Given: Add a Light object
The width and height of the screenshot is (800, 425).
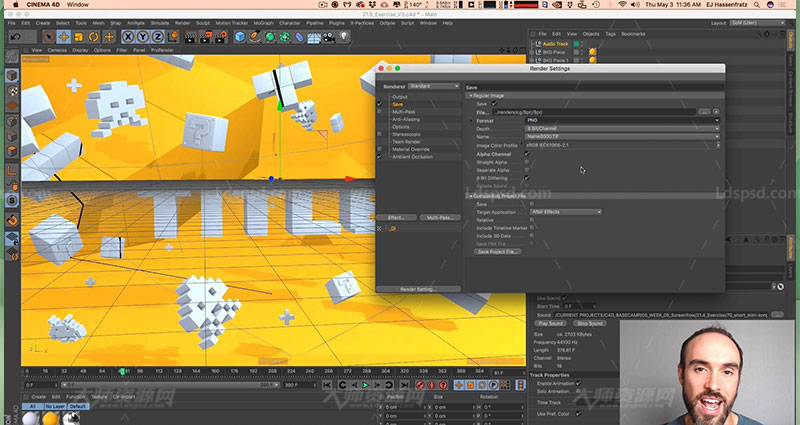Looking at the screenshot, I should 344,37.
